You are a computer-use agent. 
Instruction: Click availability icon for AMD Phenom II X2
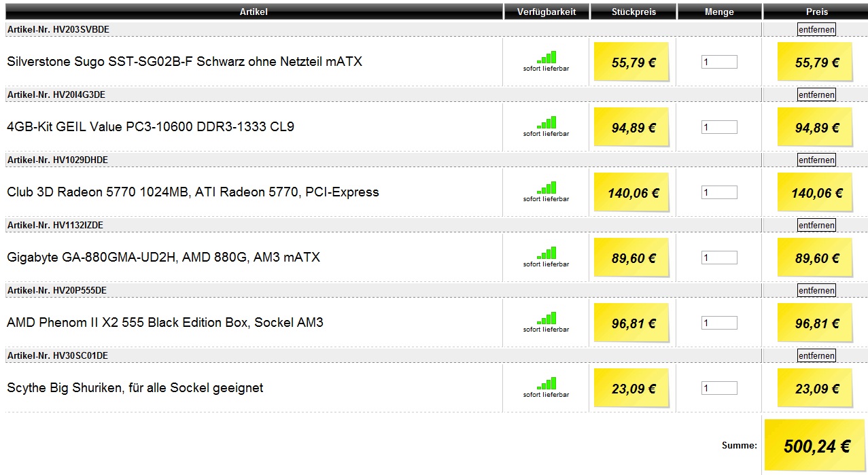pyautogui.click(x=546, y=318)
